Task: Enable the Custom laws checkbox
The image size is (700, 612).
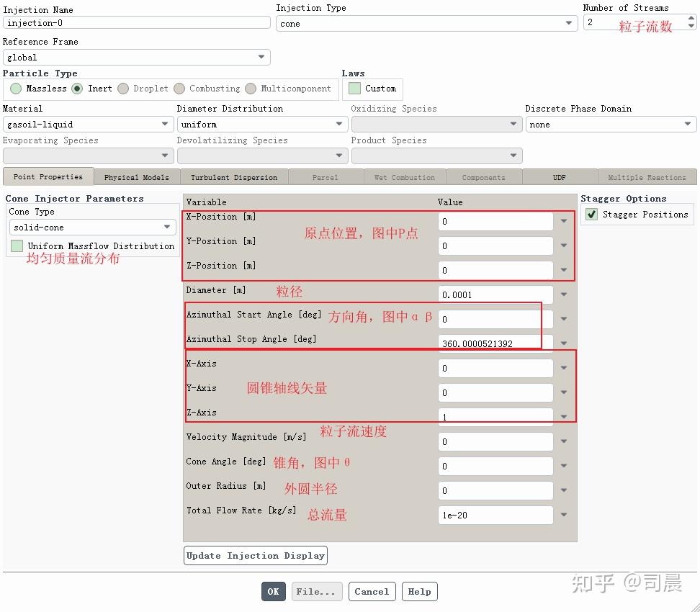Action: coord(354,89)
